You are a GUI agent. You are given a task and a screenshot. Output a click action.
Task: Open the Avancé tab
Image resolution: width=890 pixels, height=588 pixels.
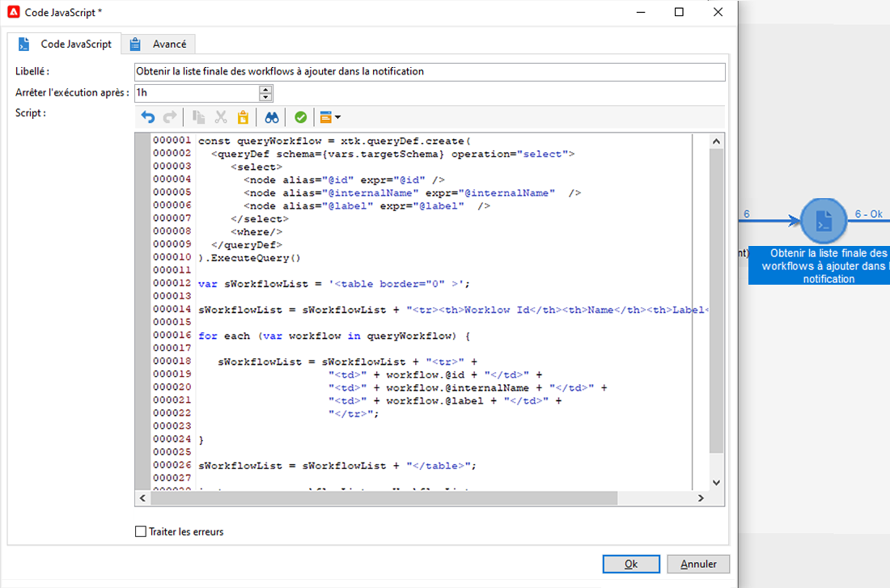pos(159,44)
